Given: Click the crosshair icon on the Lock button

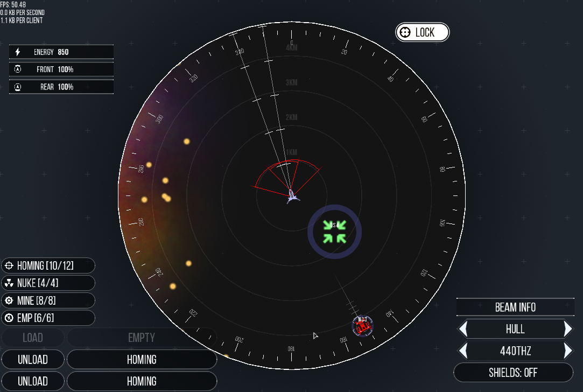Looking at the screenshot, I should tap(405, 32).
